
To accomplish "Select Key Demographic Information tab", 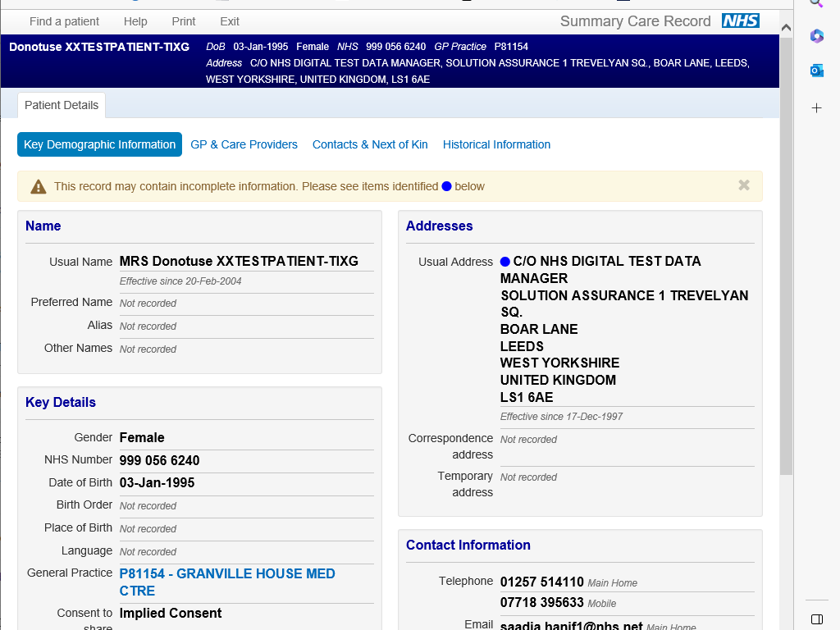I will (x=99, y=144).
